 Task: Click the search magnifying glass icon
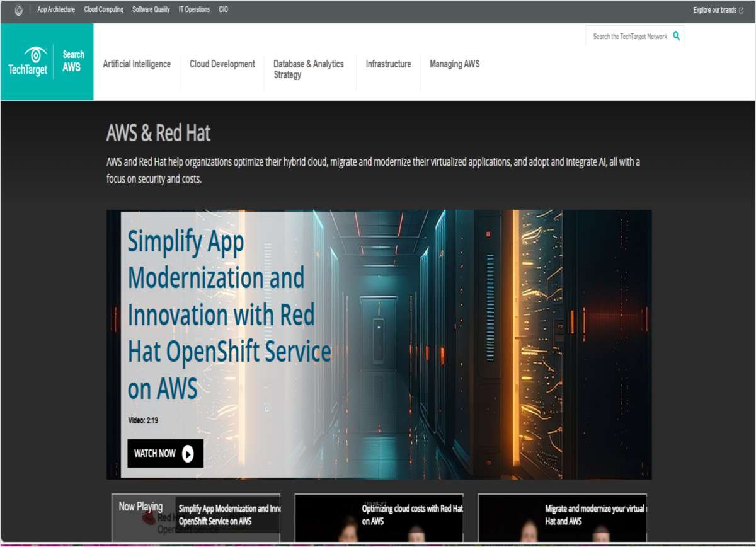click(677, 36)
